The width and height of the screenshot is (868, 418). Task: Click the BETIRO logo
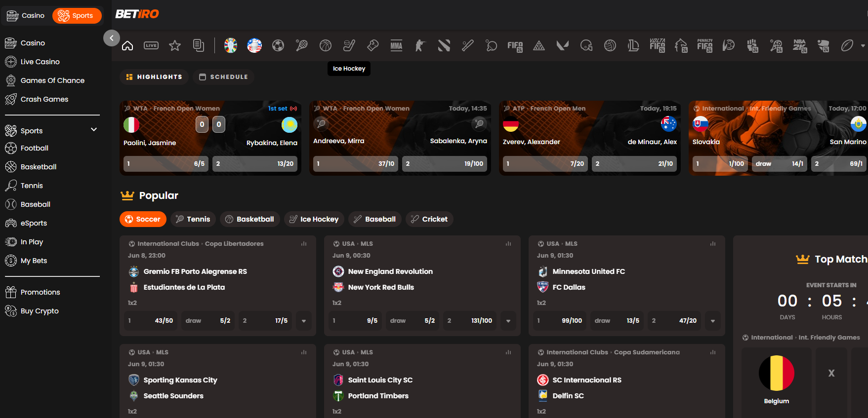(x=137, y=14)
